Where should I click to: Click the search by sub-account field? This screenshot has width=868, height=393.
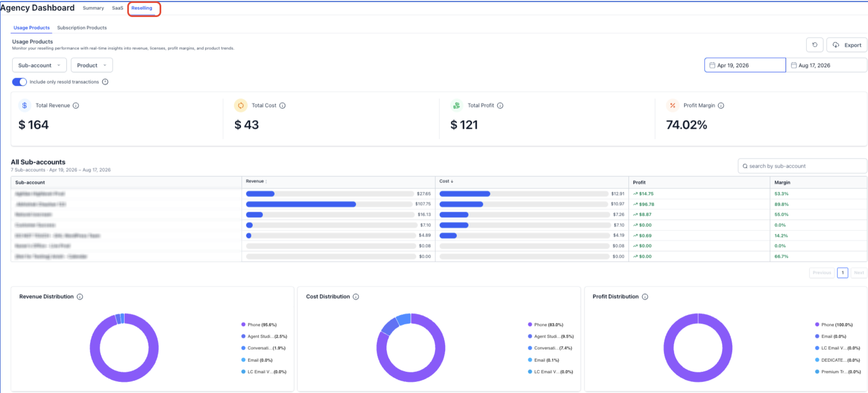click(802, 166)
